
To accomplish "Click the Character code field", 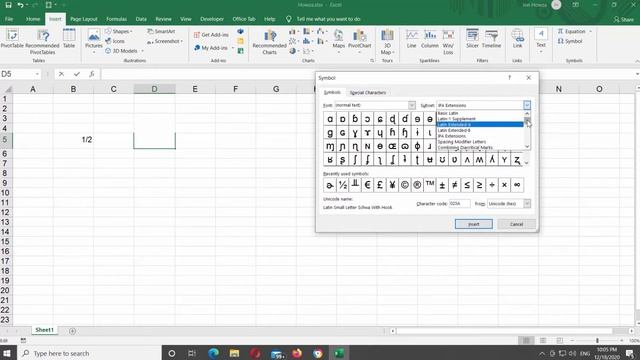I will (460, 204).
